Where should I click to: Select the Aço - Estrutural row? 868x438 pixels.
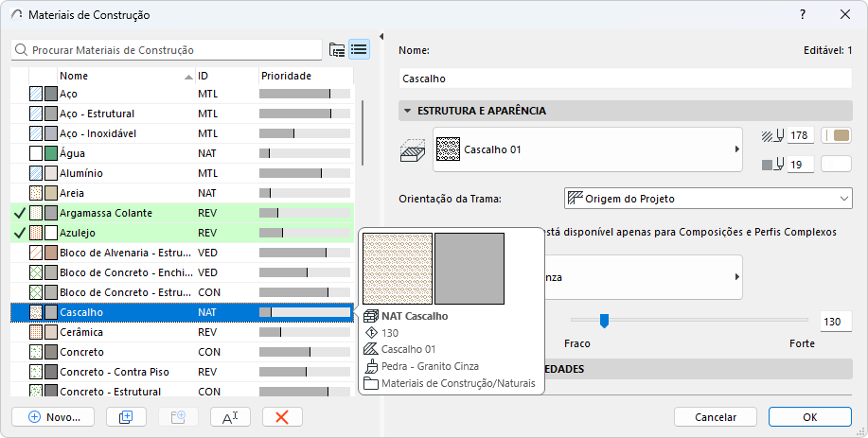pyautogui.click(x=182, y=114)
